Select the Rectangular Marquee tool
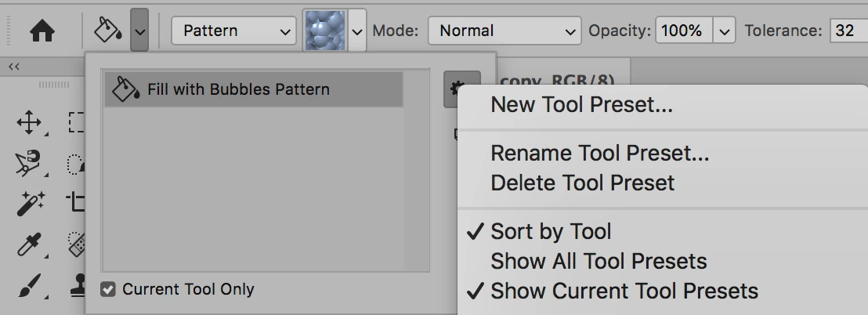The width and height of the screenshot is (868, 315). point(77,122)
